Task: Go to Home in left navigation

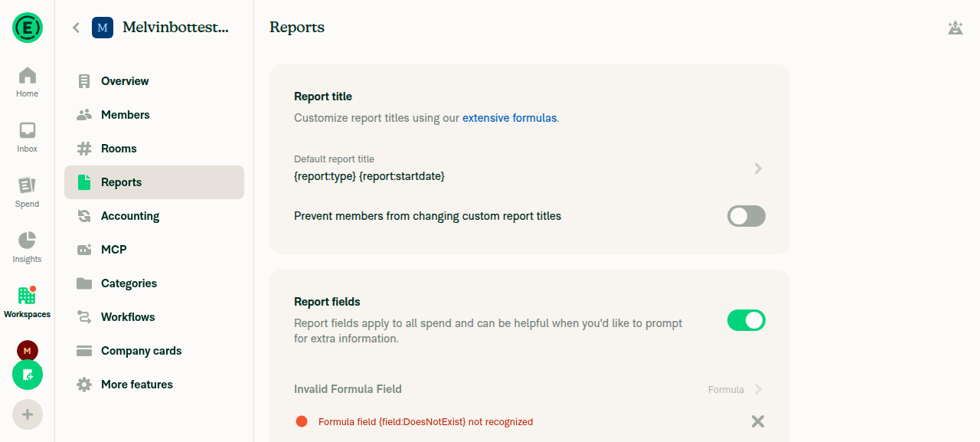Action: [28, 83]
